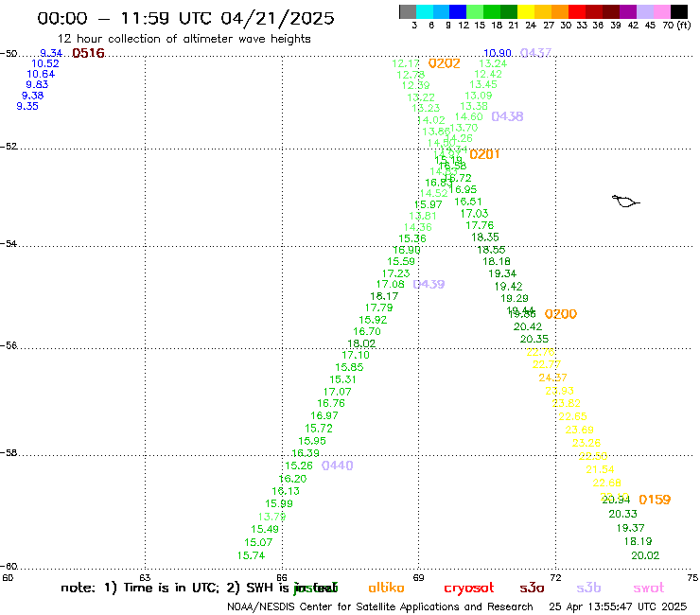The width and height of the screenshot is (700, 615).
Task: Click the s3a time label 0516
Action: [88, 53]
